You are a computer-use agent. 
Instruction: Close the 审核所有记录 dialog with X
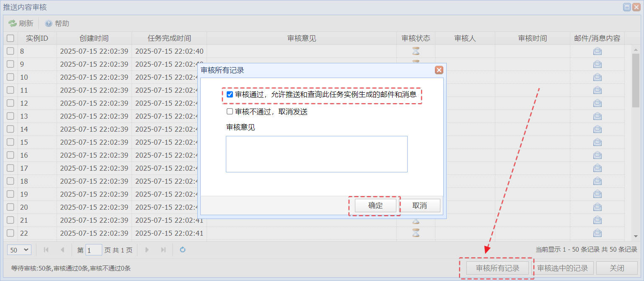pos(439,70)
